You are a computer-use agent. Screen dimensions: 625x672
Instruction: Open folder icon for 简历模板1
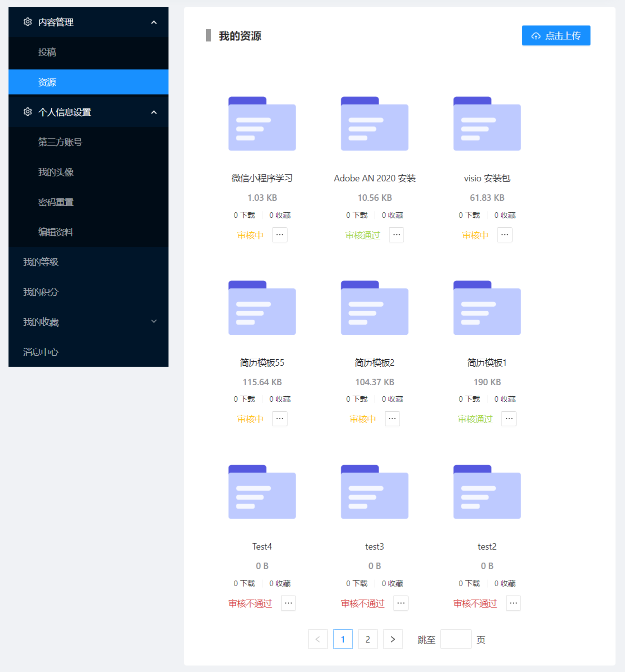pos(487,308)
